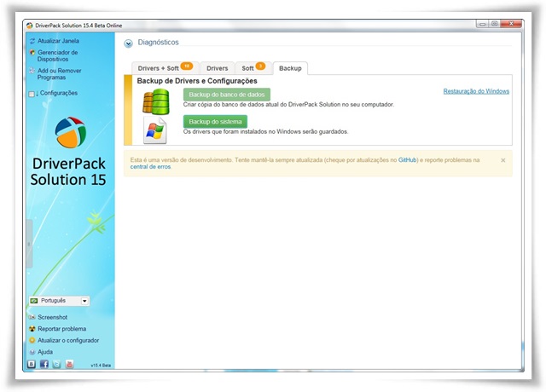Open Gerenciador de Dispositivos
This screenshot has height=392, width=546.
57,55
